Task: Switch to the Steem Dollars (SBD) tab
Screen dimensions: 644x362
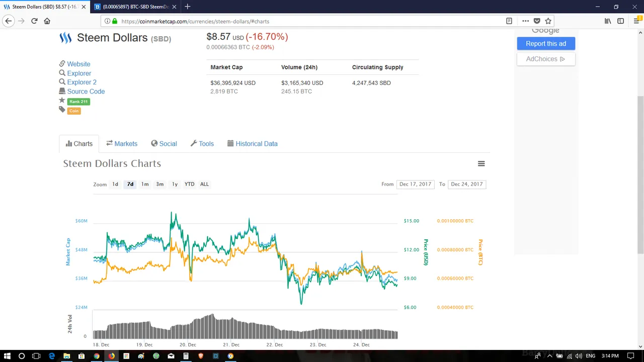Action: (44, 7)
